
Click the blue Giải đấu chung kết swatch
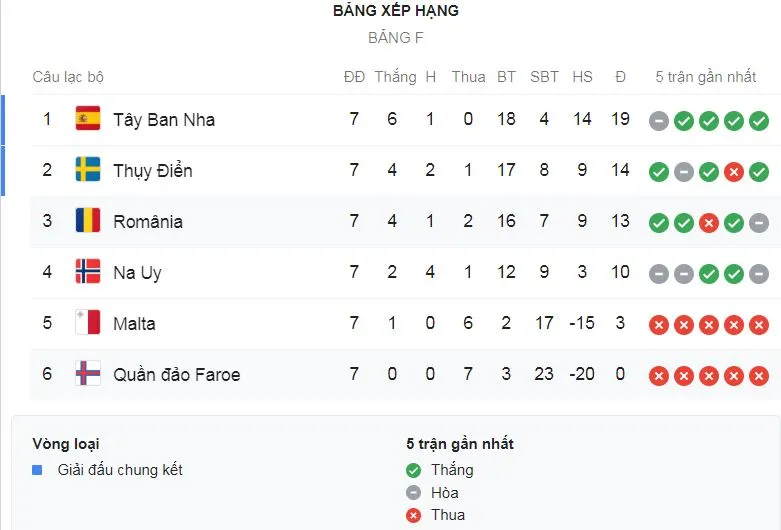click(37, 469)
